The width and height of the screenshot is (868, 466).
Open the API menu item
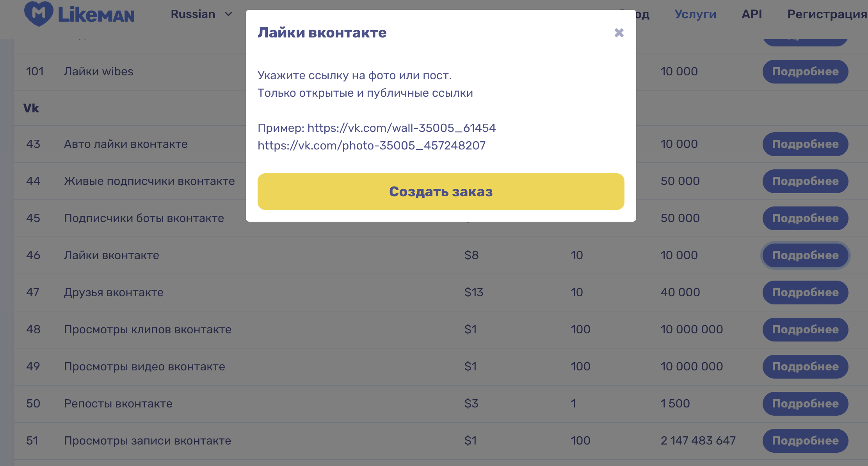(x=751, y=14)
